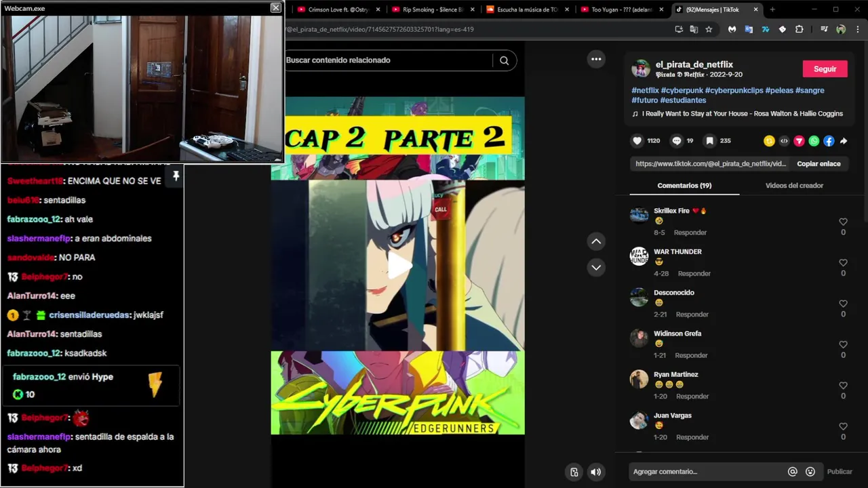This screenshot has height=488, width=868.
Task: Go to the previous video with the up arrow
Action: click(596, 241)
